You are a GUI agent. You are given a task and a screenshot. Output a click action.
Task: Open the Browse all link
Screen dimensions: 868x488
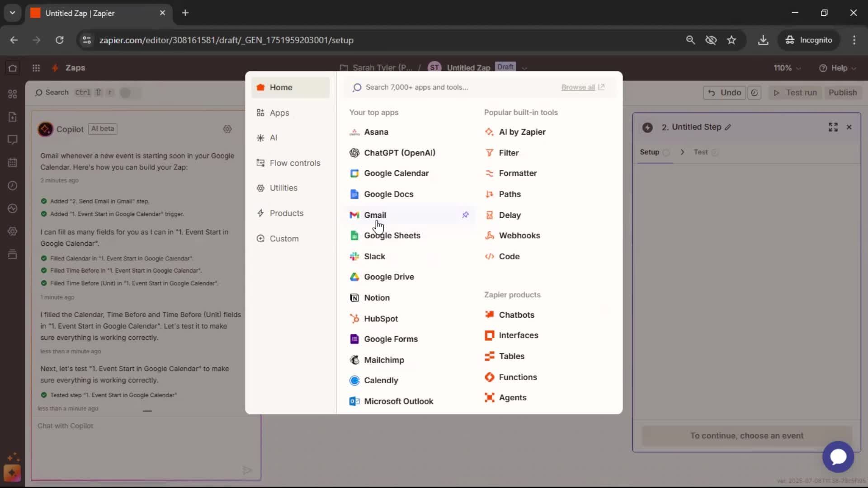(582, 87)
